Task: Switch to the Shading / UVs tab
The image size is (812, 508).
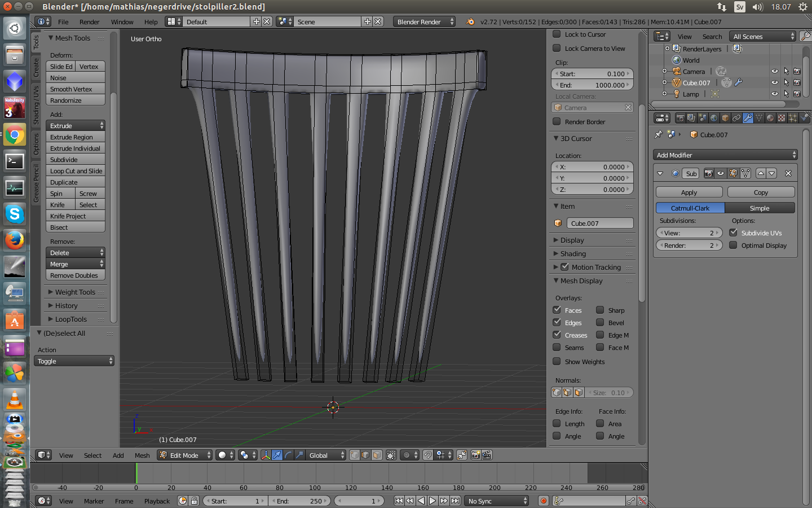Action: 36,105
